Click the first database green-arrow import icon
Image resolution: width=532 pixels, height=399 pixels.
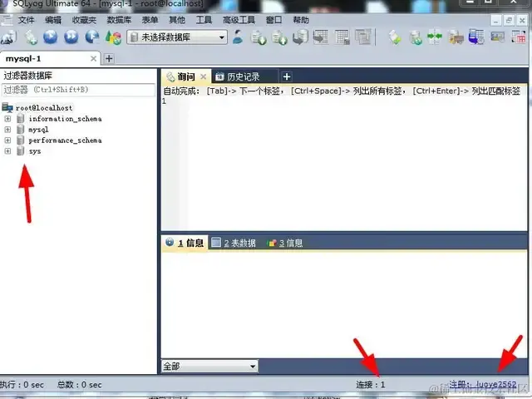coord(259,37)
